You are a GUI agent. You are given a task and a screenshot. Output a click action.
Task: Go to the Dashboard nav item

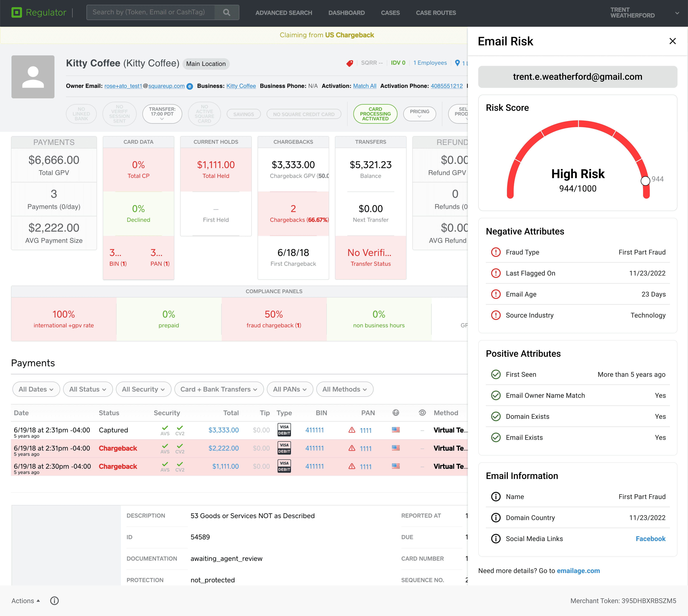[346, 13]
